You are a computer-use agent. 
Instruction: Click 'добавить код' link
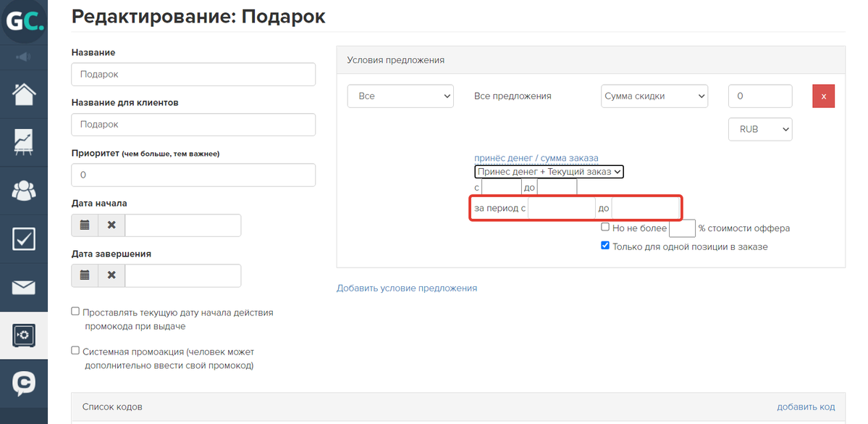pos(806,407)
